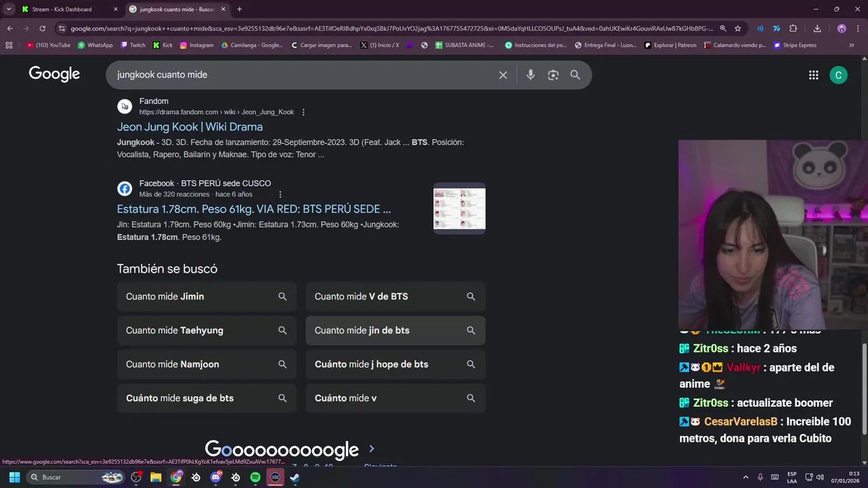This screenshot has width=868, height=488.
Task: Click the browser address bar URL
Action: (392, 28)
